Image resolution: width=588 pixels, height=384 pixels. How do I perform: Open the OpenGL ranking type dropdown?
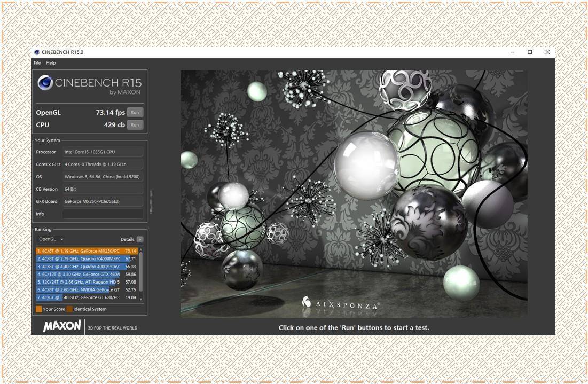pos(51,239)
